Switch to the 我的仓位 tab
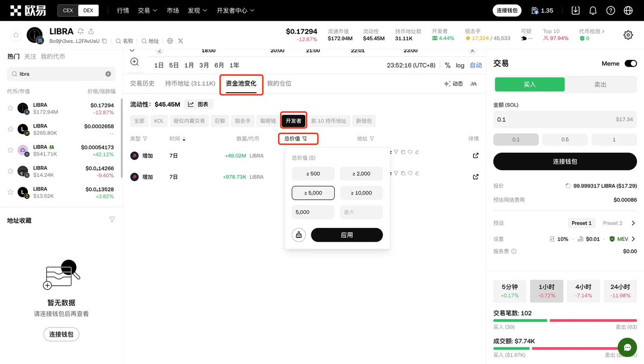This screenshot has height=364, width=644. tap(279, 84)
